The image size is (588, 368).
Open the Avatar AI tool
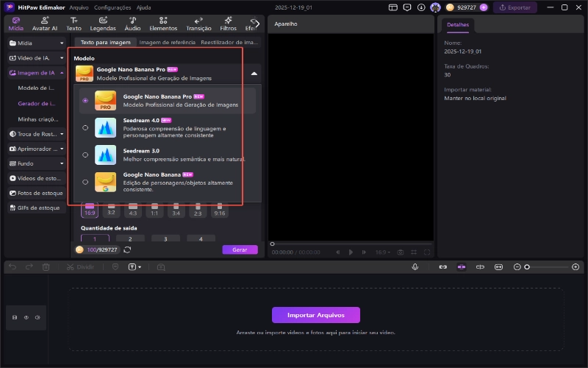click(45, 24)
